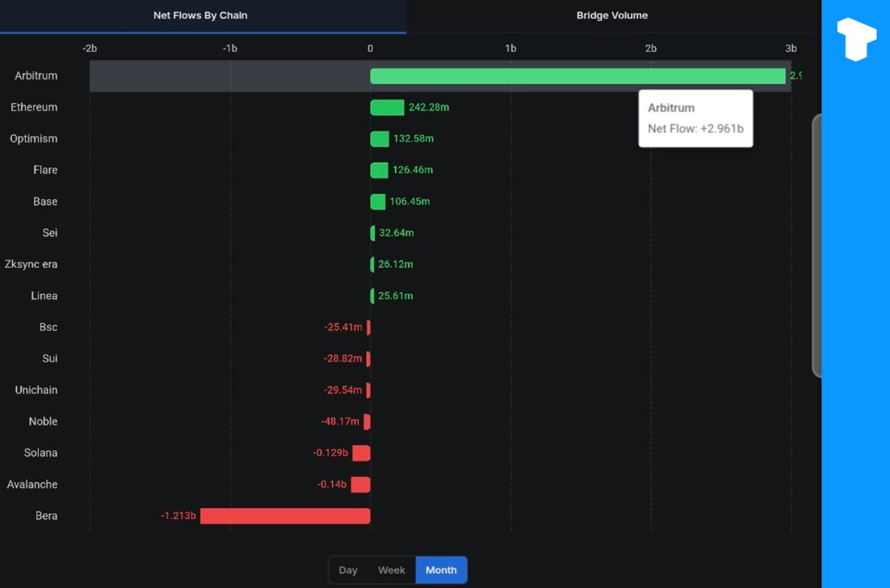Select the Day timeframe button
890x588 pixels.
(x=348, y=570)
